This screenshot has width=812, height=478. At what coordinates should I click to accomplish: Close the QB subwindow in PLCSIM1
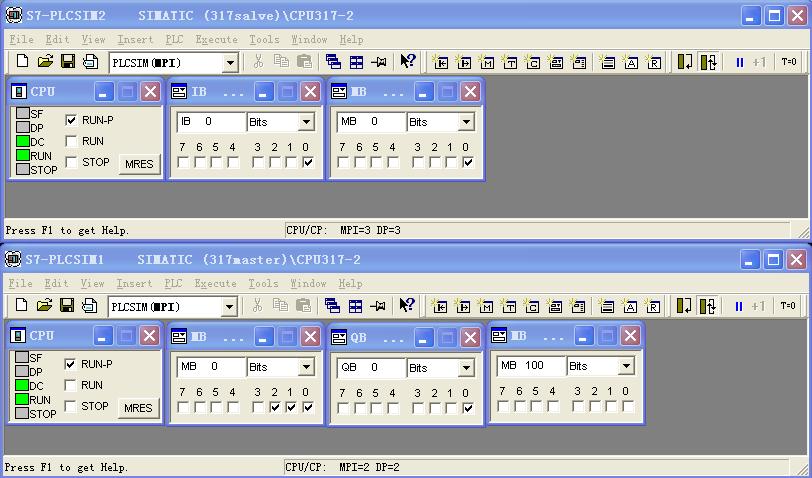470,338
